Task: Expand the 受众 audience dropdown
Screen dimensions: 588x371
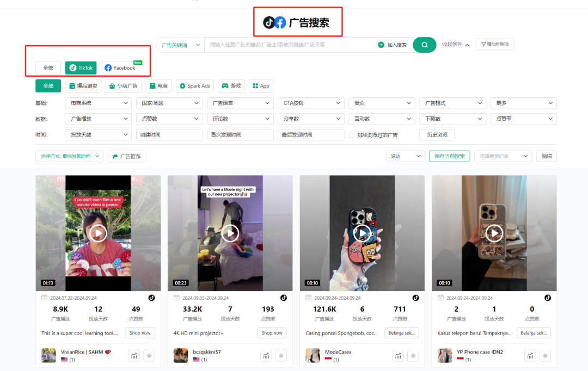Action: point(382,103)
